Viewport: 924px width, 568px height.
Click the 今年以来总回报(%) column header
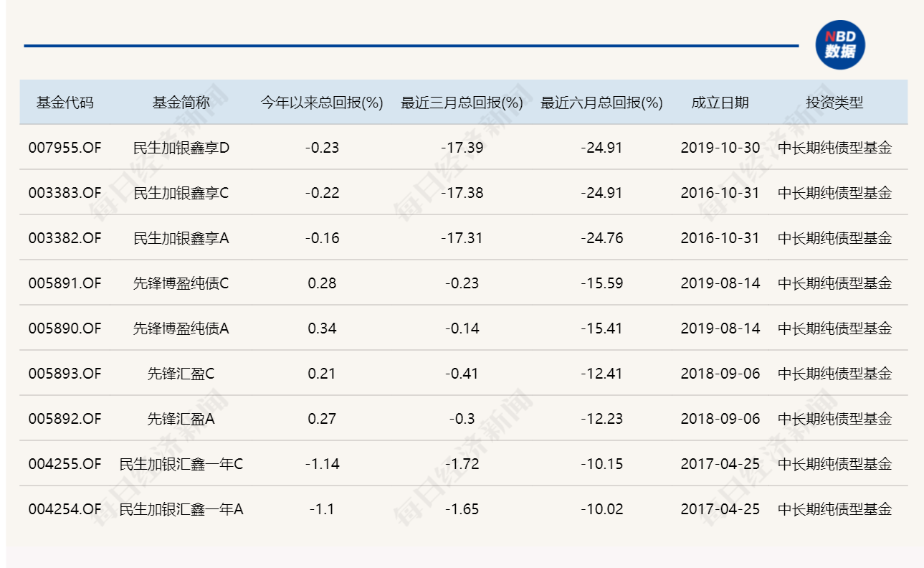[322, 103]
